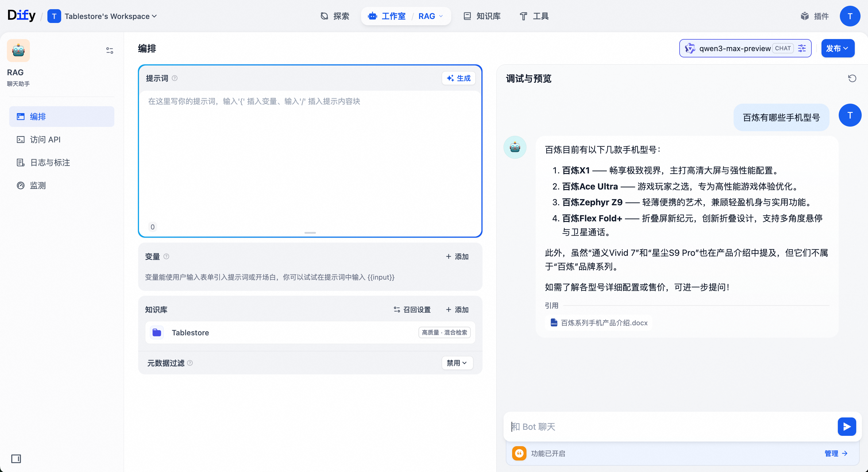This screenshot has width=868, height=472.
Task: Click the 管理 features link
Action: coord(835,453)
